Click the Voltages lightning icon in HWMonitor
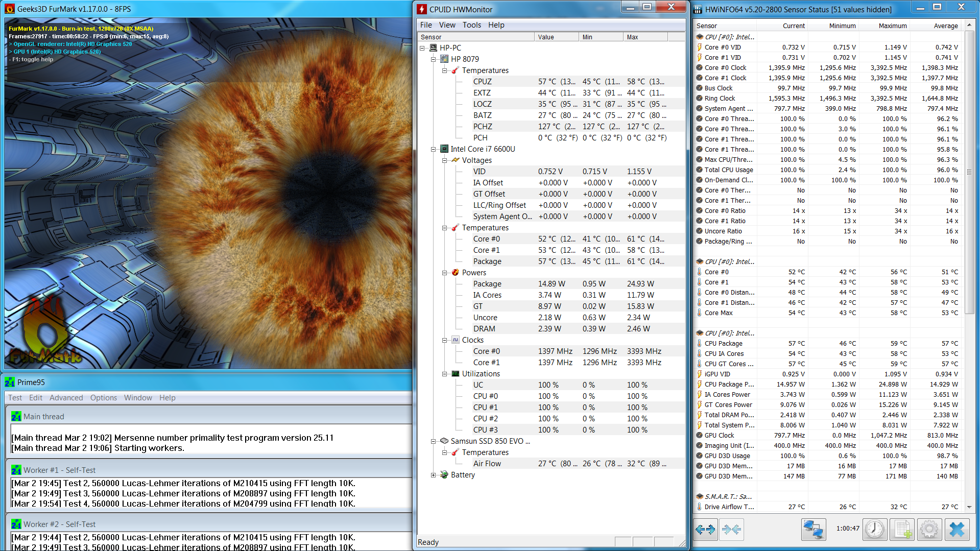The image size is (980, 551). [x=456, y=160]
